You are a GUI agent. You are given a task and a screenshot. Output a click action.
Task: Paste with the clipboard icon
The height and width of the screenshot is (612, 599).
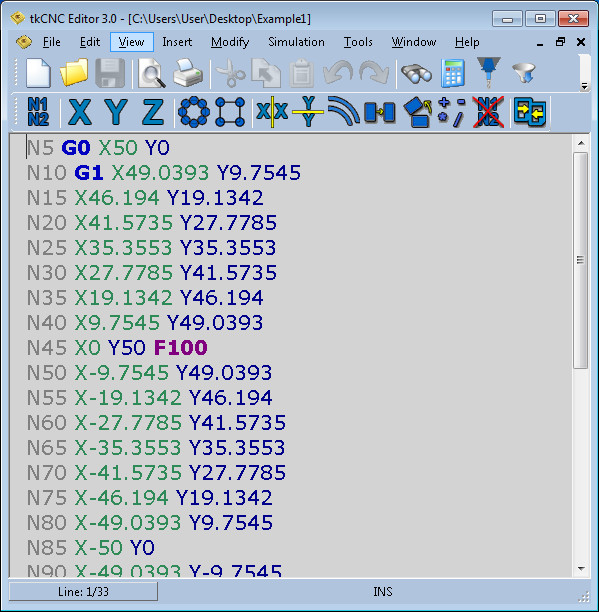pos(301,73)
